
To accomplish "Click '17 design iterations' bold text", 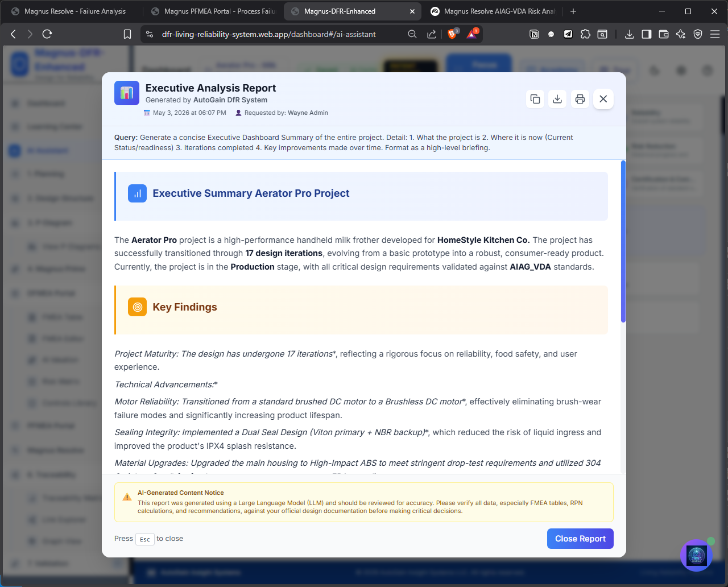I will click(x=284, y=253).
